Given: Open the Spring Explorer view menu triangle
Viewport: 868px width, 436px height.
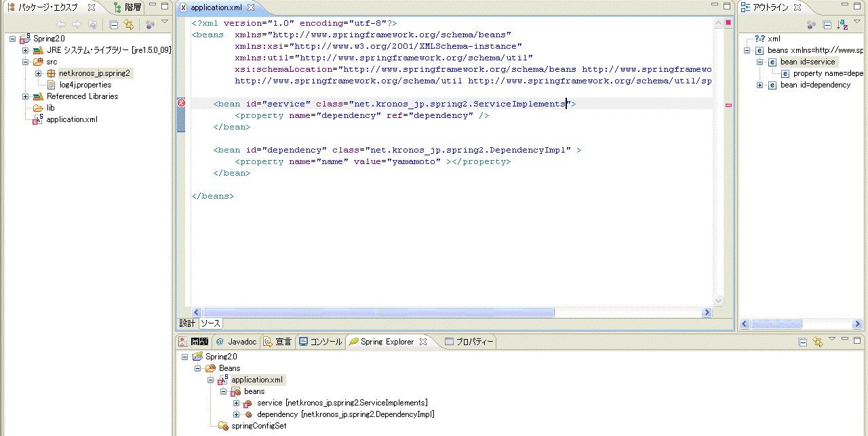Looking at the screenshot, I should click(832, 339).
